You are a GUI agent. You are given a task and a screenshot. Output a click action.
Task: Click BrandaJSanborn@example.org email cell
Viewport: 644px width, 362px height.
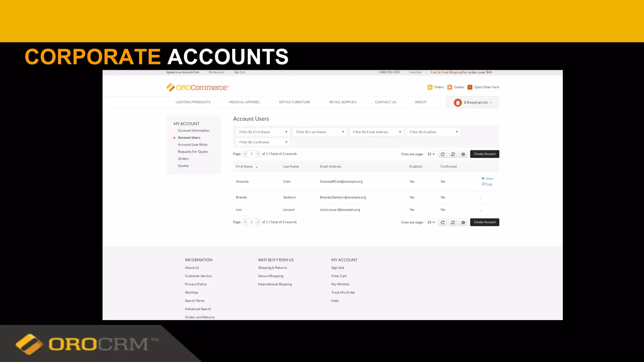pos(343,197)
